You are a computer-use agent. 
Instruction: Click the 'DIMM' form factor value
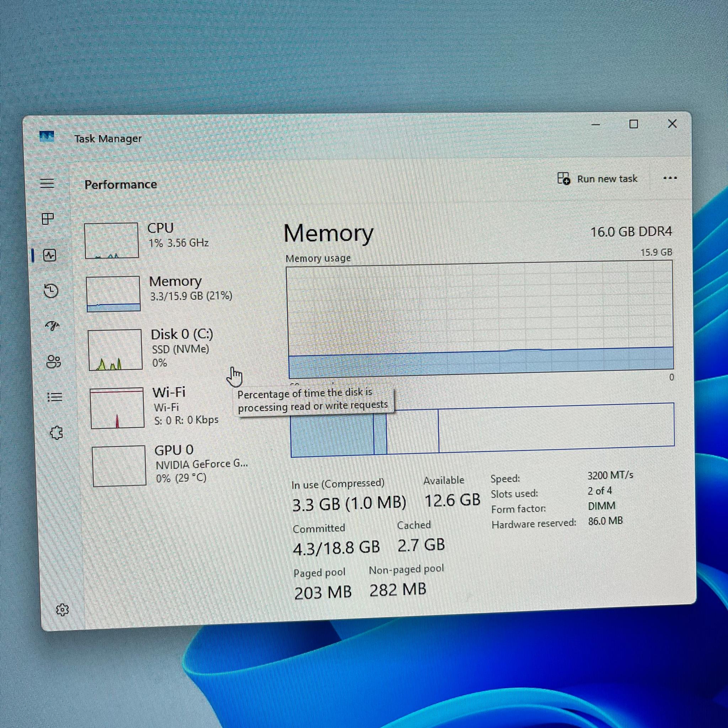601,506
